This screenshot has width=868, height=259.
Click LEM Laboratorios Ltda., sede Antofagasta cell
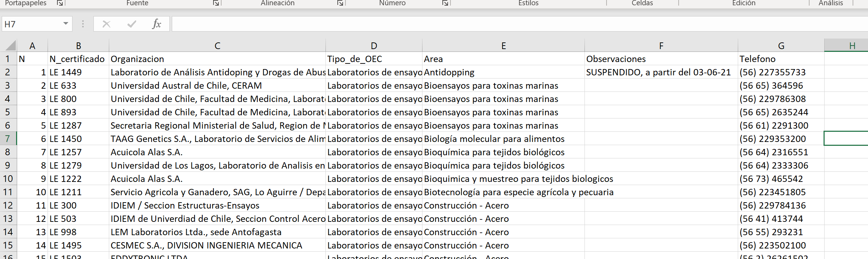(x=217, y=232)
